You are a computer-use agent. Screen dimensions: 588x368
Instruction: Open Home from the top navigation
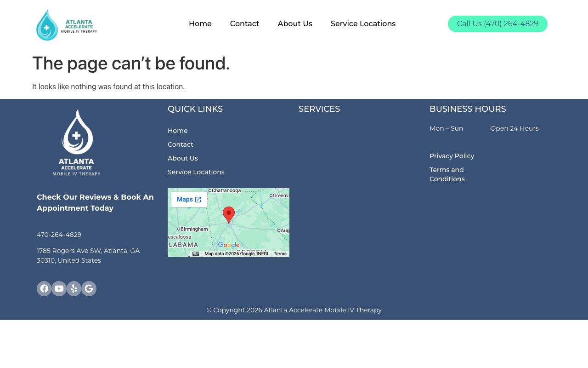[200, 24]
